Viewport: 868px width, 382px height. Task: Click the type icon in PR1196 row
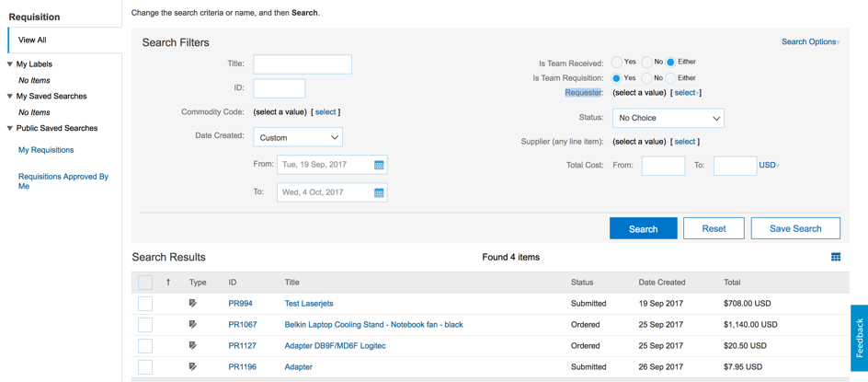click(193, 366)
